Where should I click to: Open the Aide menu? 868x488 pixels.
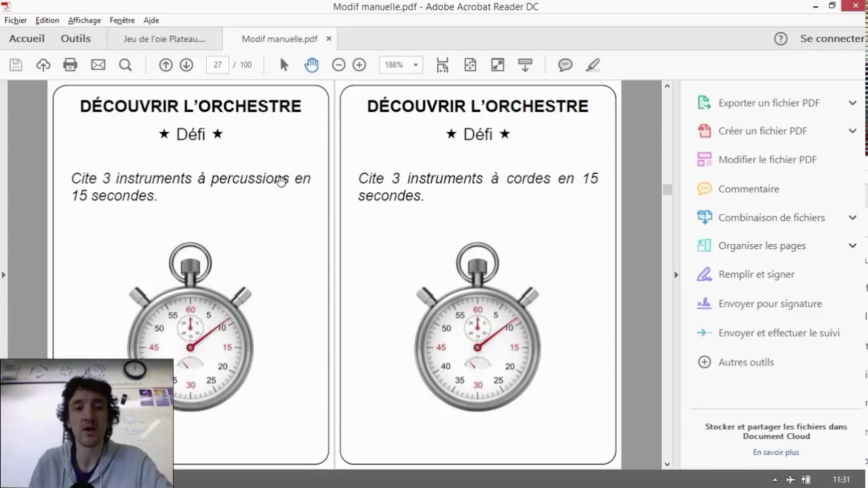pyautogui.click(x=153, y=20)
